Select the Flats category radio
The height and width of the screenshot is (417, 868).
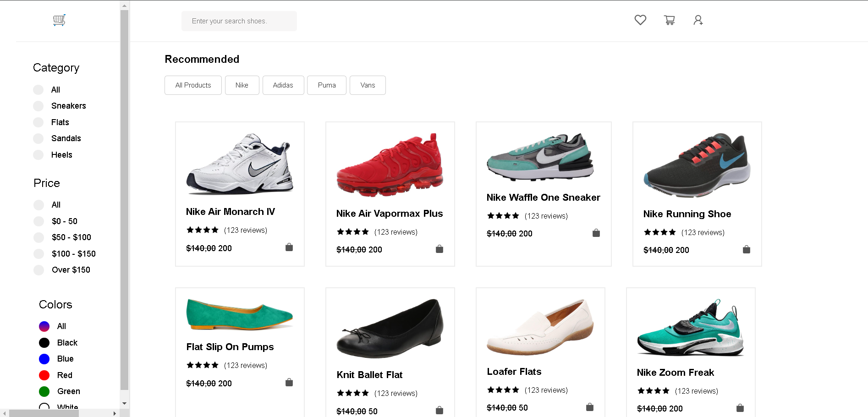click(x=38, y=122)
